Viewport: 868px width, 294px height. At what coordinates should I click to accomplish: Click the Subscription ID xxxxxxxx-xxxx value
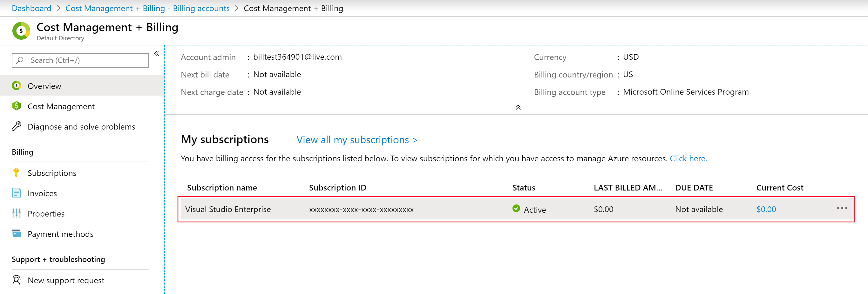[361, 210]
